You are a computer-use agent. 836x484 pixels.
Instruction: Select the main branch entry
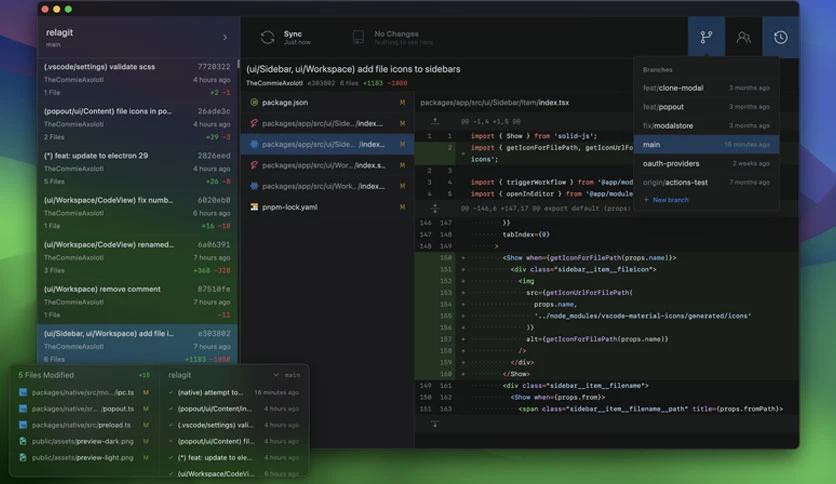click(x=706, y=144)
